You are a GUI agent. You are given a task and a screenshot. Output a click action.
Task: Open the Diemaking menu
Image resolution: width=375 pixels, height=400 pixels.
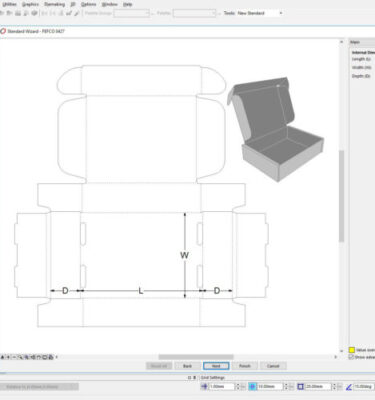54,4
